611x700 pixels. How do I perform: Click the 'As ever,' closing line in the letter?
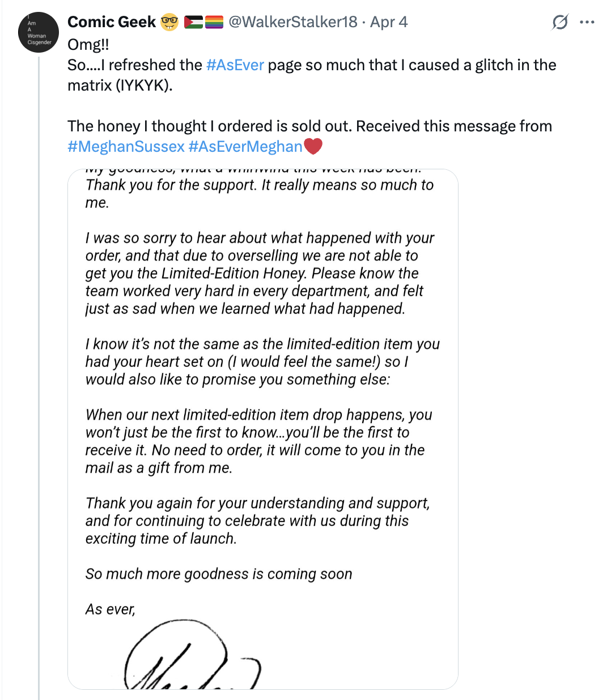109,609
